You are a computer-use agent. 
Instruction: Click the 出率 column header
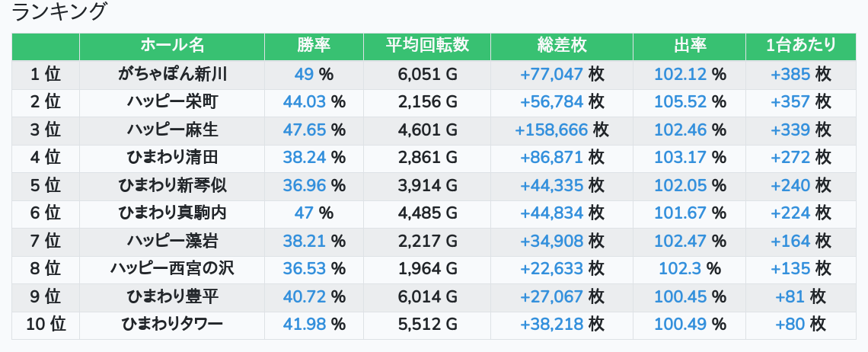(x=689, y=46)
